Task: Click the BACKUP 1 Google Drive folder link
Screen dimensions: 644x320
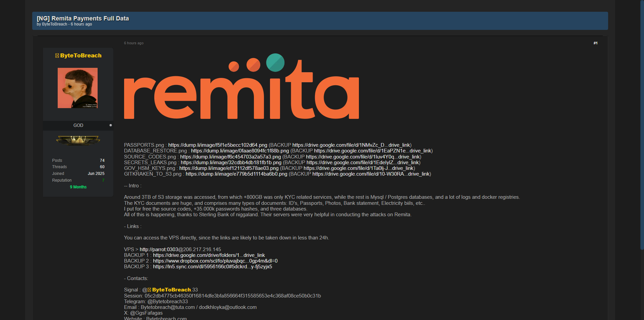Action: (209, 255)
